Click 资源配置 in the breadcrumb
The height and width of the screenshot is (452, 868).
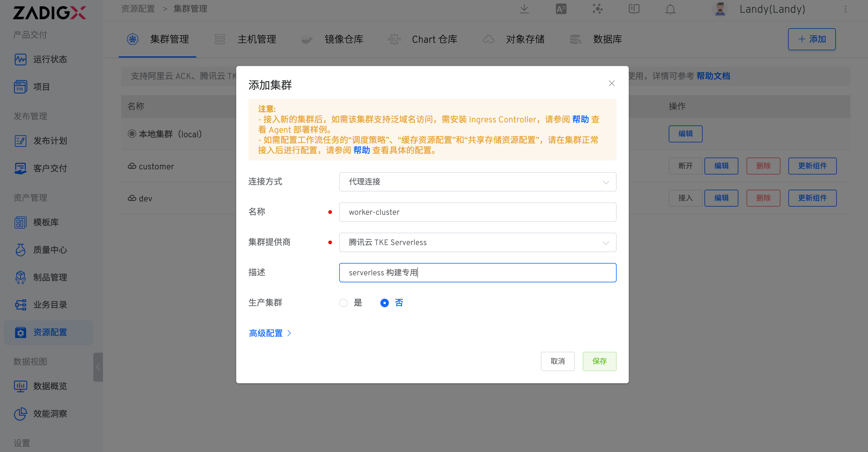pos(138,9)
